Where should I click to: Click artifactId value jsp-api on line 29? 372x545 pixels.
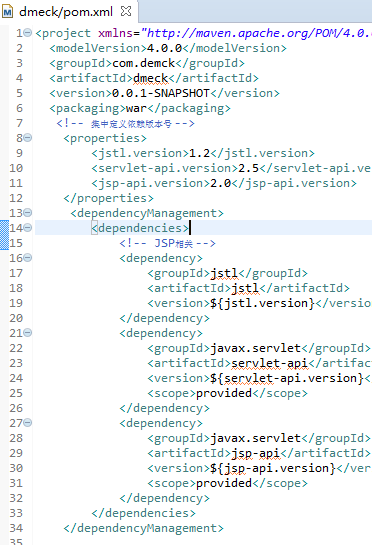click(256, 453)
